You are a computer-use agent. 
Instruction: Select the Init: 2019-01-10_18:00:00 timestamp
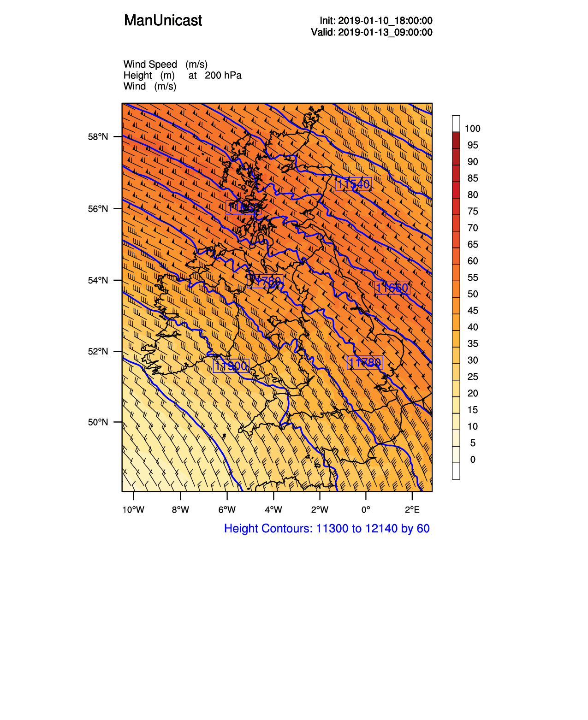[x=376, y=21]
